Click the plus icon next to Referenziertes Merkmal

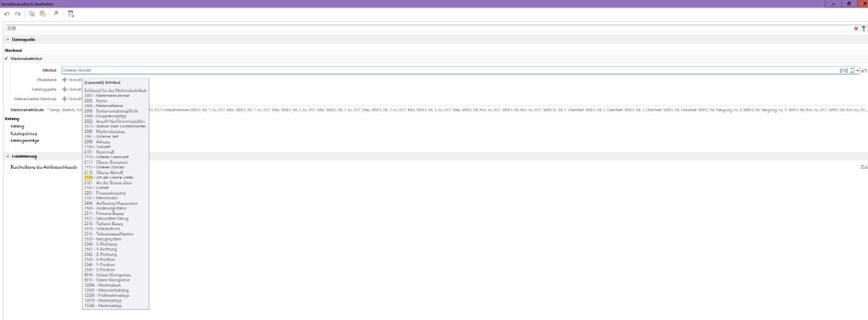64,98
